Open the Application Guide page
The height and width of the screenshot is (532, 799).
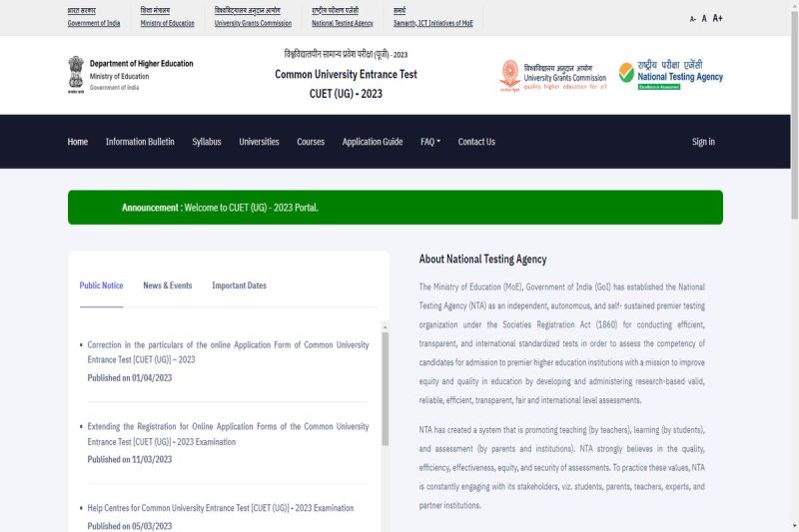point(373,142)
